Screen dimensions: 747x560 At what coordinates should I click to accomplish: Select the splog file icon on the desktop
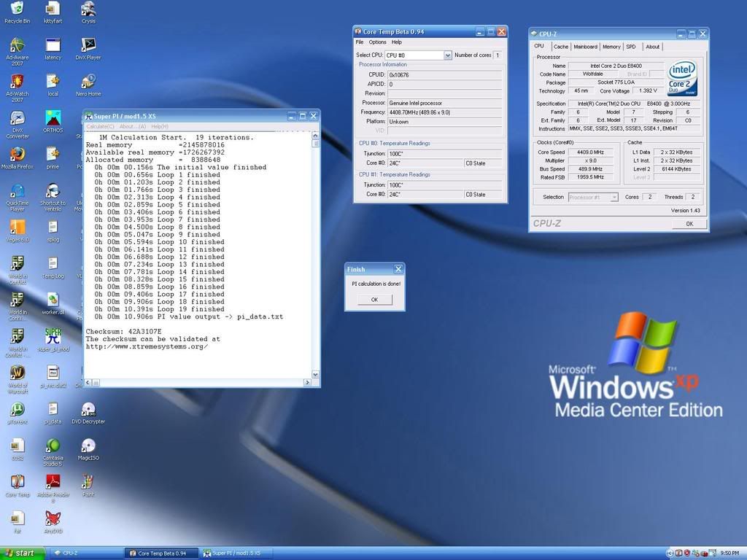(53, 231)
